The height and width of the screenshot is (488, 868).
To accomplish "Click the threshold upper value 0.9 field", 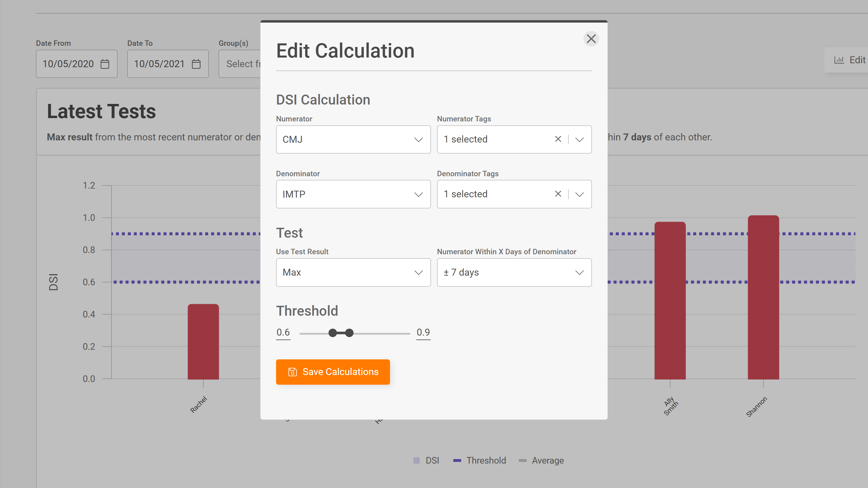I will [423, 332].
